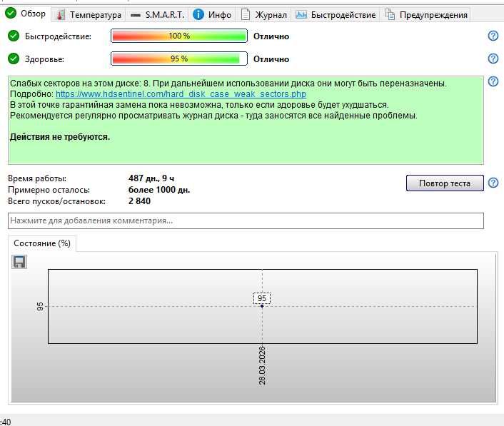Click the value 487 дн., 9 ч

(x=151, y=178)
